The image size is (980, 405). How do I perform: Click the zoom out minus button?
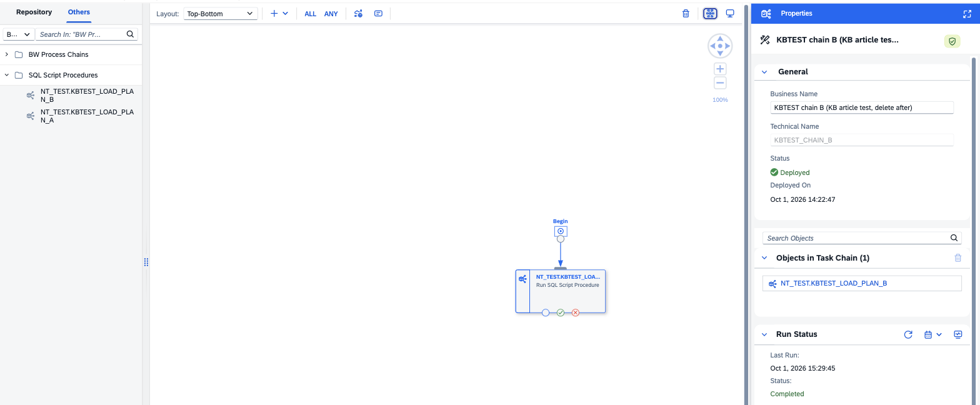pyautogui.click(x=720, y=83)
